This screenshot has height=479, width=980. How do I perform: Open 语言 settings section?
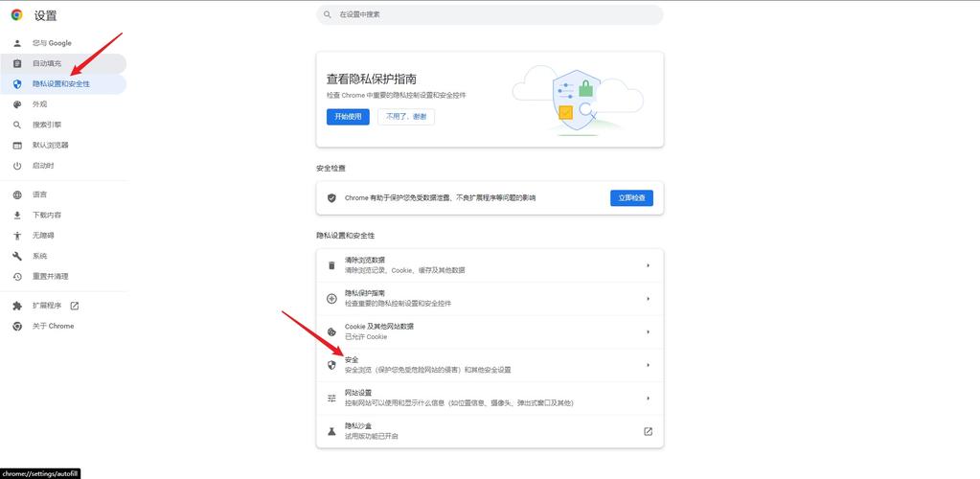point(63,194)
